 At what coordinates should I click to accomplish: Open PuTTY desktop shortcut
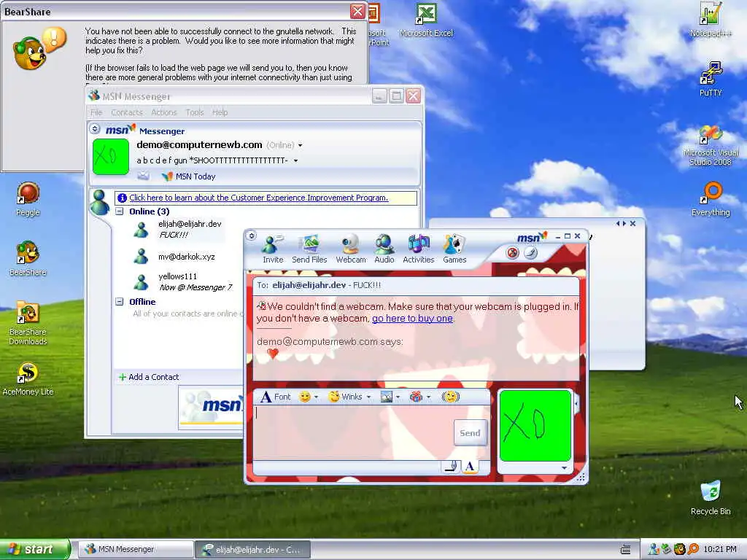pyautogui.click(x=711, y=79)
